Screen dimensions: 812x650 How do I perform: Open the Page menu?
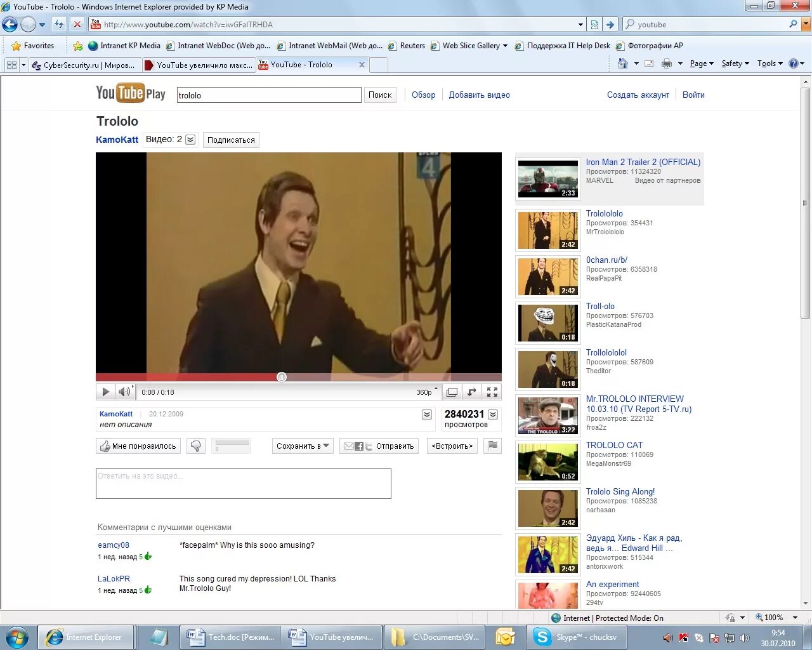click(x=702, y=63)
